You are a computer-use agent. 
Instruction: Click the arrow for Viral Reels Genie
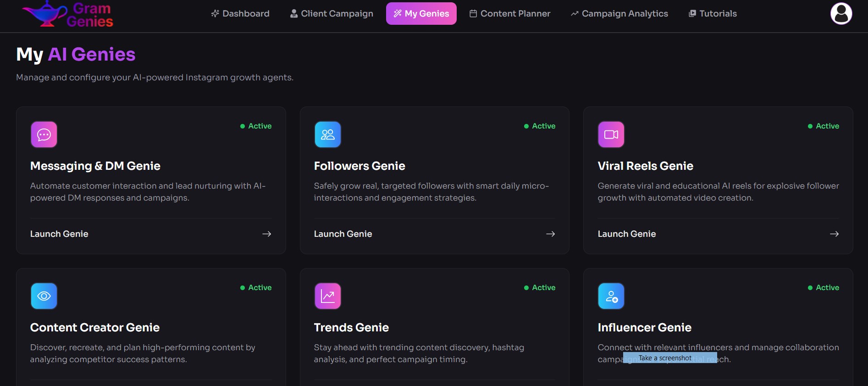(x=834, y=234)
